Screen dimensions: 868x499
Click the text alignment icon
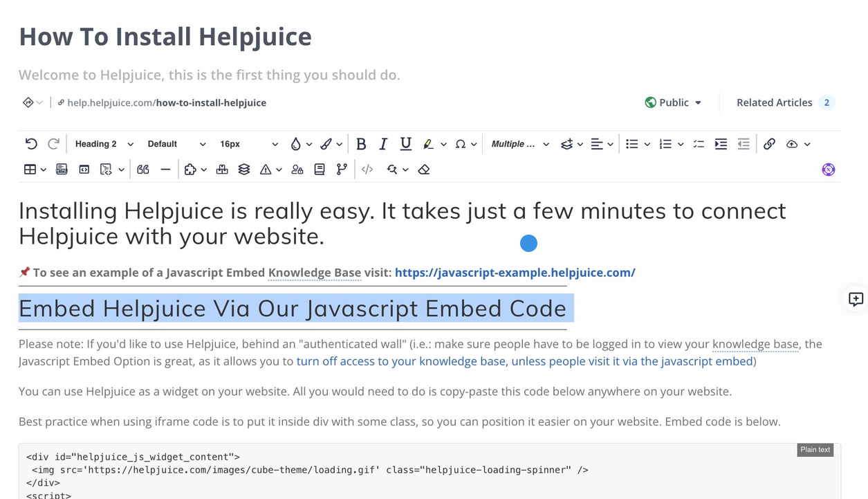click(597, 144)
